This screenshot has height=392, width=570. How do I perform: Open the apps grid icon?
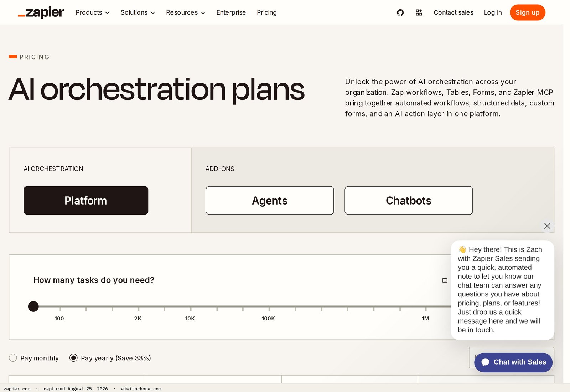(419, 12)
